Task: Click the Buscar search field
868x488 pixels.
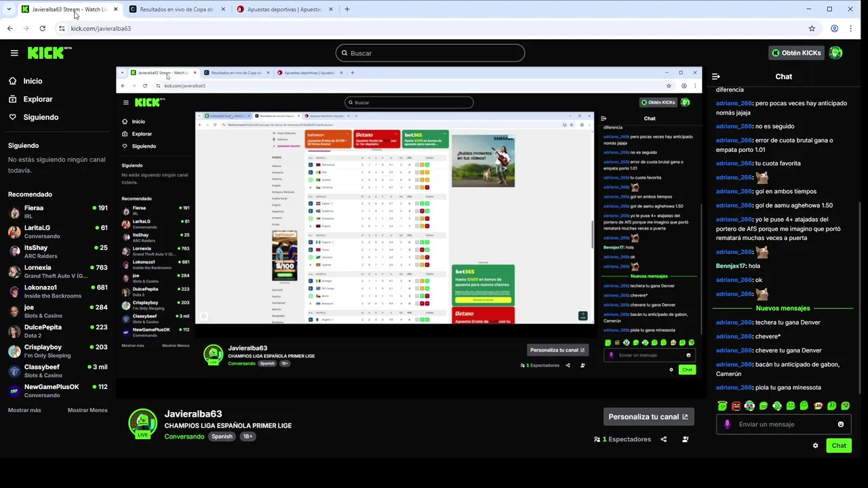Action: [430, 53]
